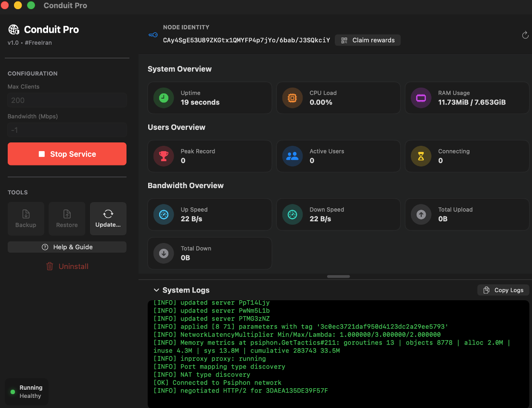The height and width of the screenshot is (408, 532).
Task: Copy logs using the Copy Logs button
Action: click(503, 290)
